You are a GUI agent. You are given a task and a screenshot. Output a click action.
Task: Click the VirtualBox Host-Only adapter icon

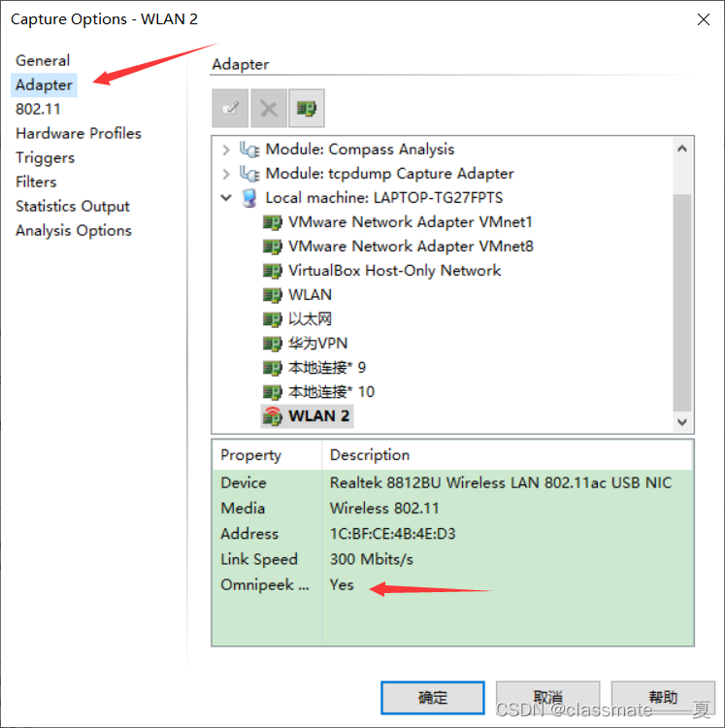(x=273, y=271)
